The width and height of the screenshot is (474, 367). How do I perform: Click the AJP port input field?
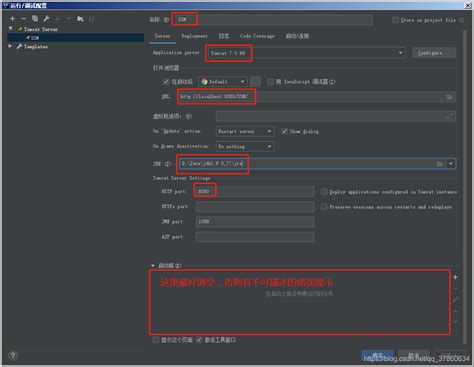255,237
